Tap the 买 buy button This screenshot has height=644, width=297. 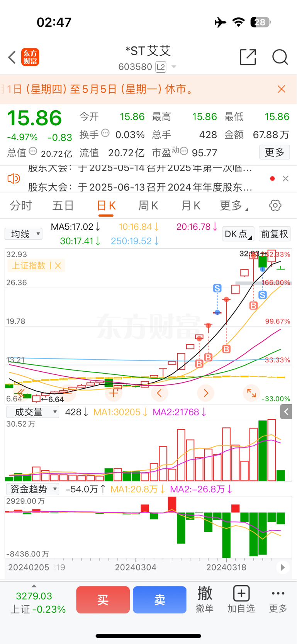103,600
